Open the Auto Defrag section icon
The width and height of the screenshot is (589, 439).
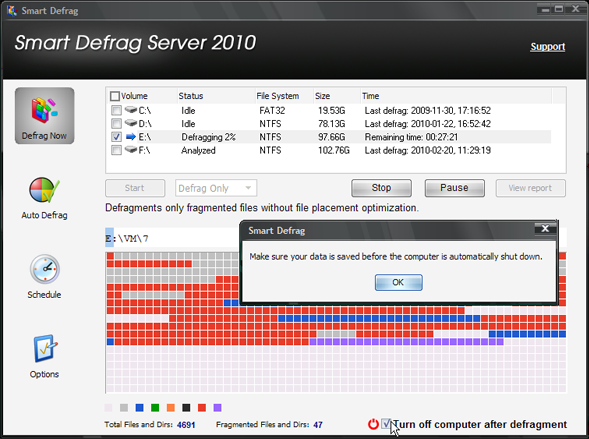[x=44, y=190]
